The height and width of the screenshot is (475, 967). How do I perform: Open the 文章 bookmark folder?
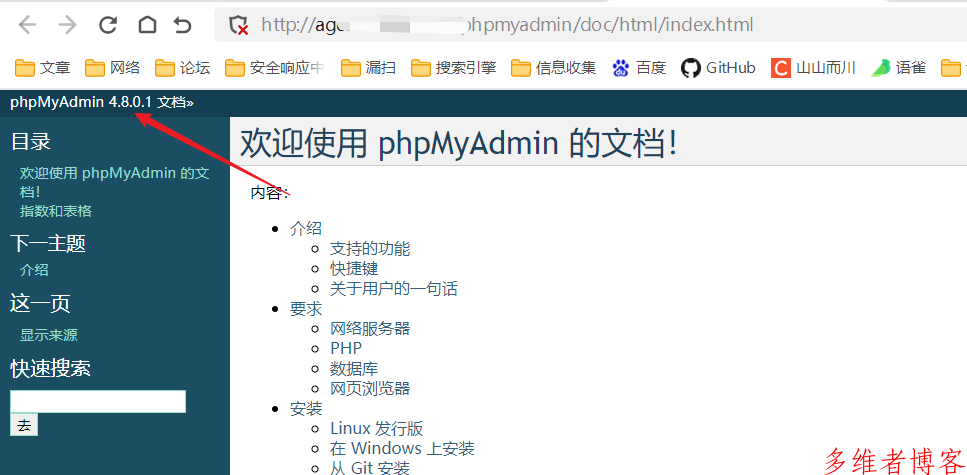click(43, 68)
